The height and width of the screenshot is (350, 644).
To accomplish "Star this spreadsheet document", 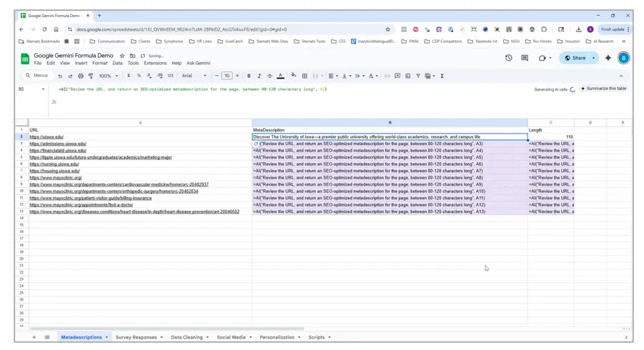I will [122, 56].
